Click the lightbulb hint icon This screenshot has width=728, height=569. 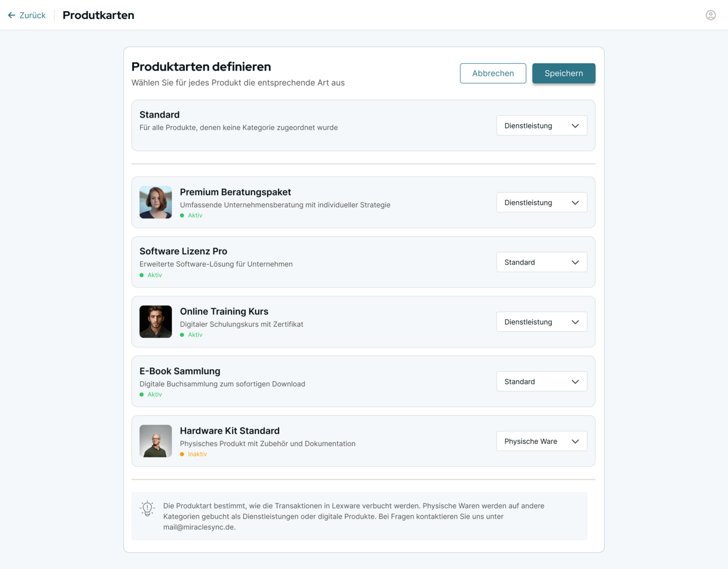pyautogui.click(x=147, y=508)
